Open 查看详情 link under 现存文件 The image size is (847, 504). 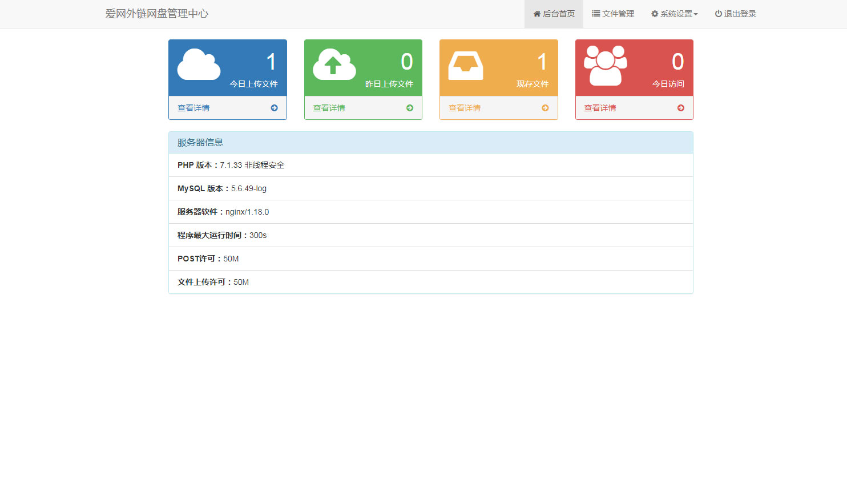pos(464,108)
